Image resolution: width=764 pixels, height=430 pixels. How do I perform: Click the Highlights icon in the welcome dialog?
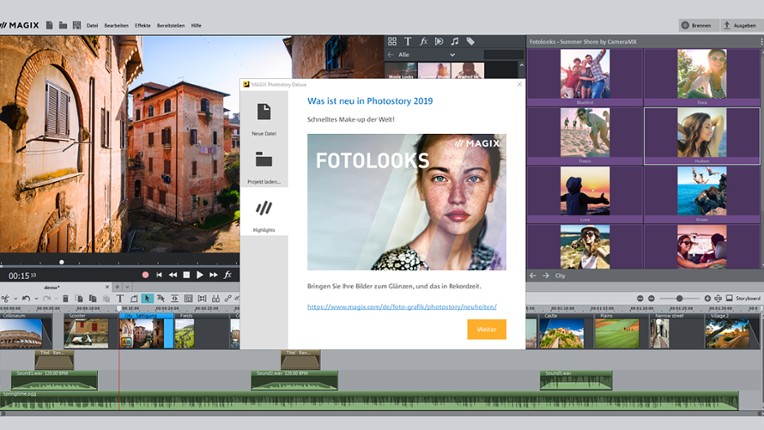pyautogui.click(x=264, y=208)
